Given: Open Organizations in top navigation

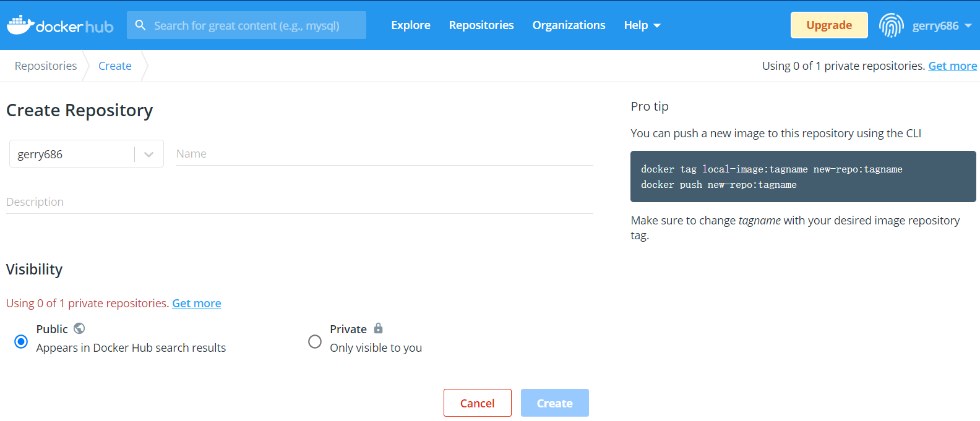Looking at the screenshot, I should pos(569,25).
